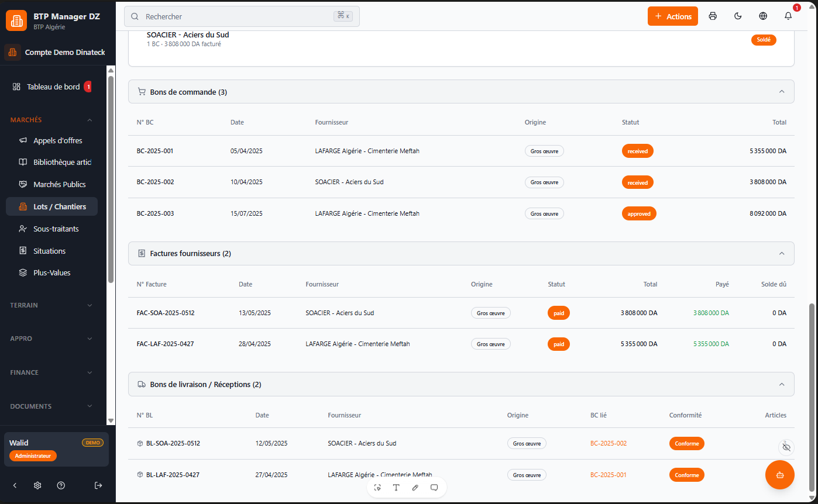
Task: Select order row BC-2025-003
Action: (x=461, y=213)
